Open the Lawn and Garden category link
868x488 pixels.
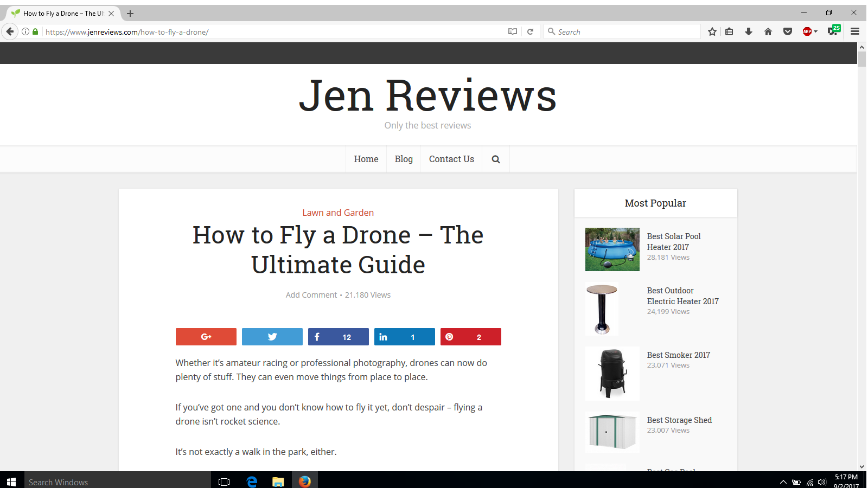338,213
